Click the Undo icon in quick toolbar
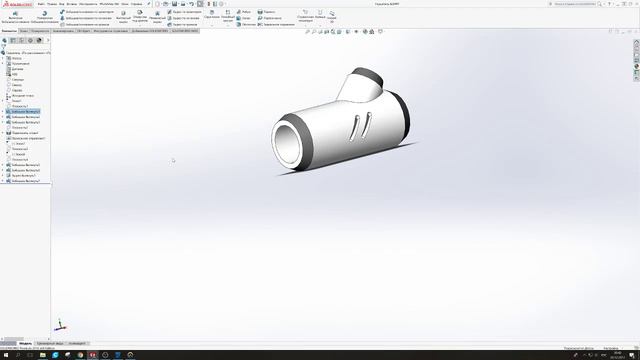640x360 pixels. 191,4
